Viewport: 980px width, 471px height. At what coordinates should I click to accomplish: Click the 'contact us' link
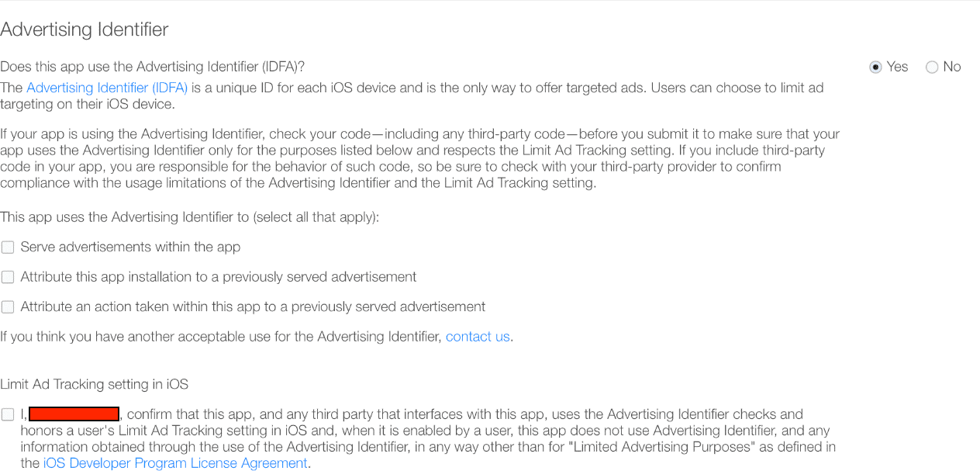(x=477, y=336)
